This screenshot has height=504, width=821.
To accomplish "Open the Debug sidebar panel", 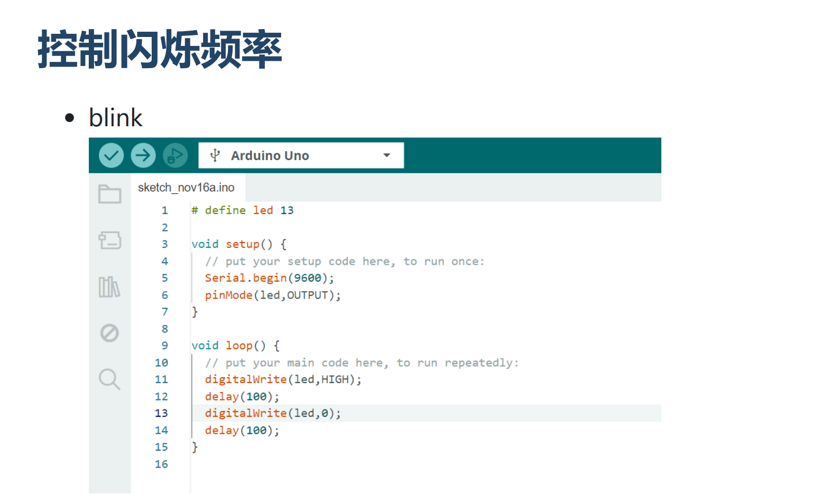I will [x=109, y=333].
